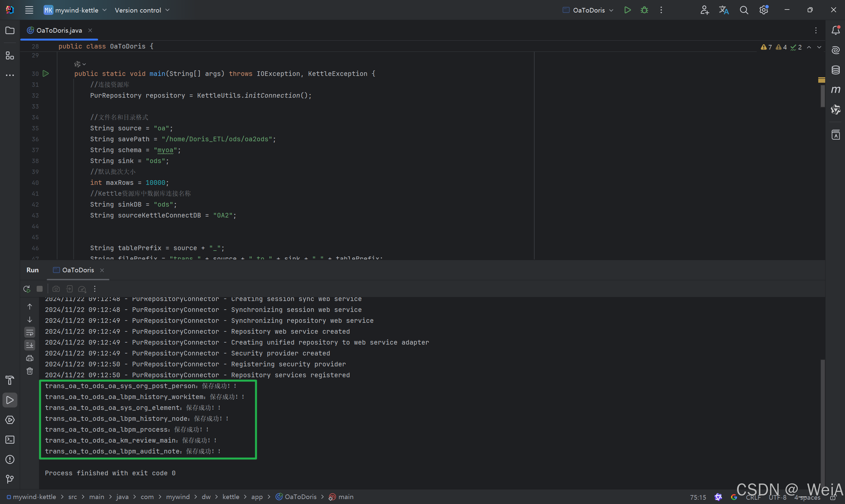The width and height of the screenshot is (845, 504).
Task: Select the OaToDoris tab in Run panel
Action: point(78,270)
